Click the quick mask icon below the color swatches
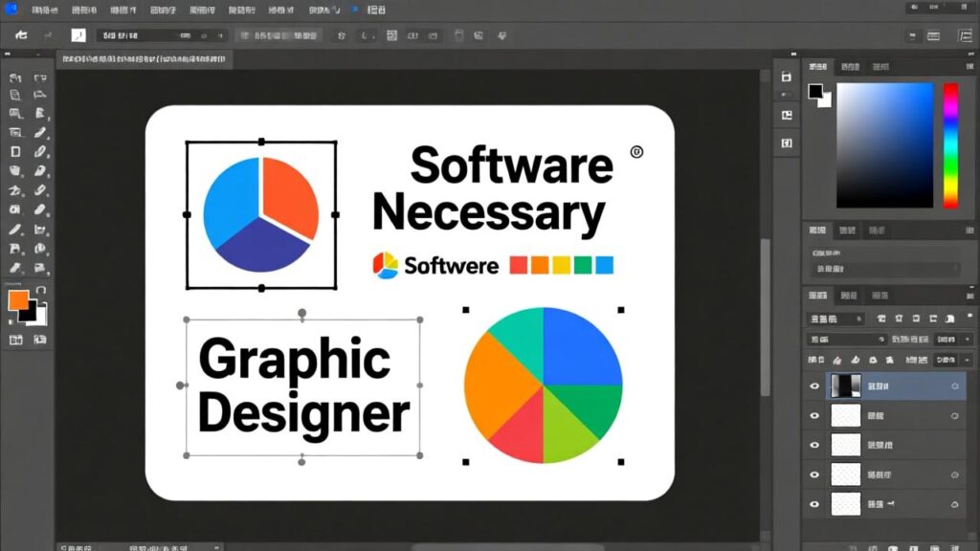This screenshot has width=980, height=551. coord(16,340)
